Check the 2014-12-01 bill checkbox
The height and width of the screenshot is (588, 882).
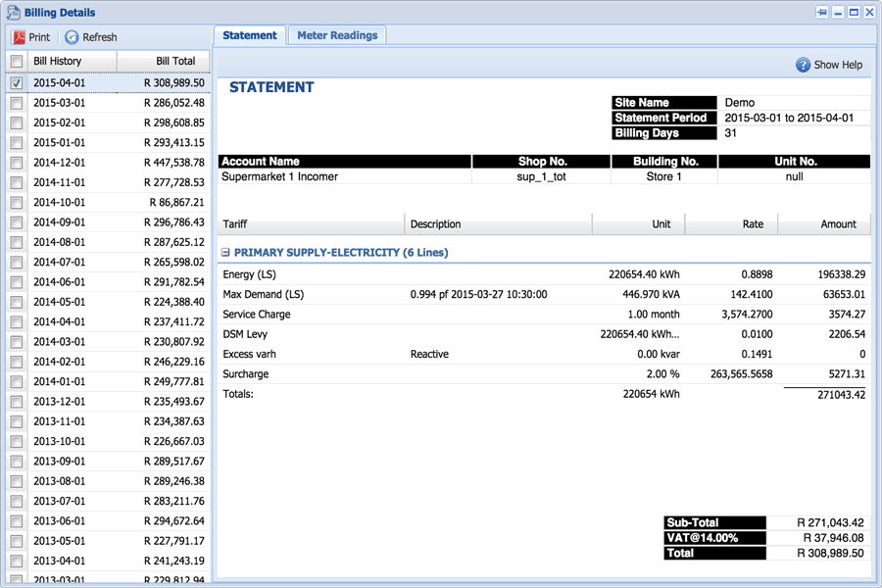[x=17, y=163]
